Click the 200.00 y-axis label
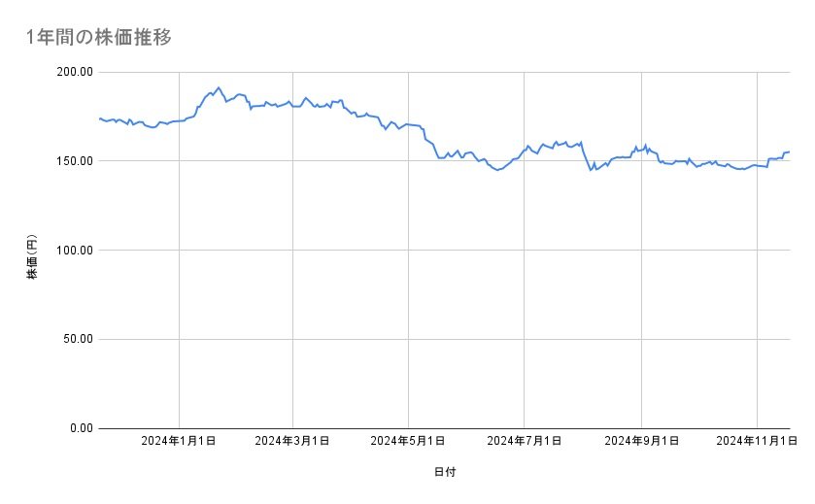Screen dimensions: 815x504 75,72
